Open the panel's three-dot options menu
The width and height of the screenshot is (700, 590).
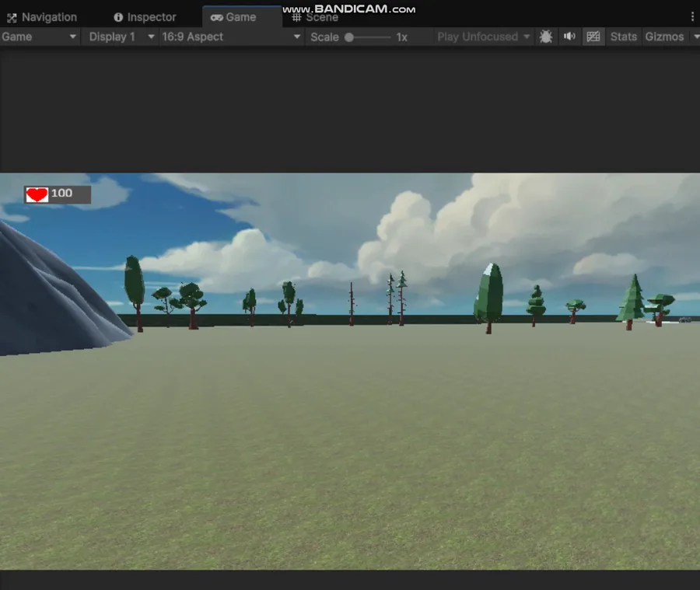692,17
